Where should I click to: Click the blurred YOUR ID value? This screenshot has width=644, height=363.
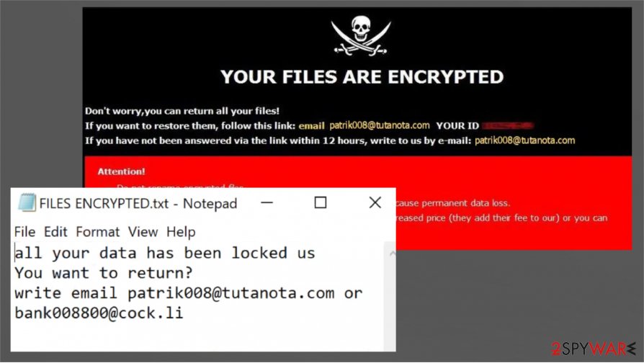point(508,125)
